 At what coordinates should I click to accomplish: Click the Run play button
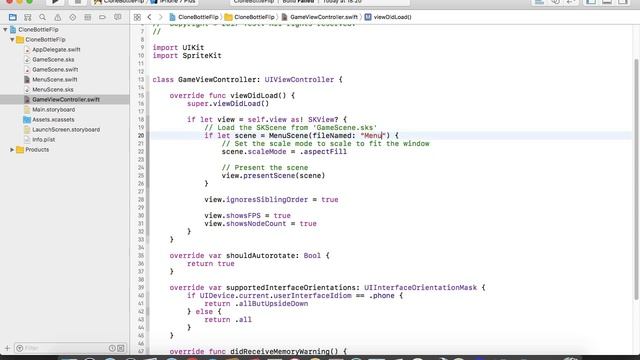tap(55, 2)
